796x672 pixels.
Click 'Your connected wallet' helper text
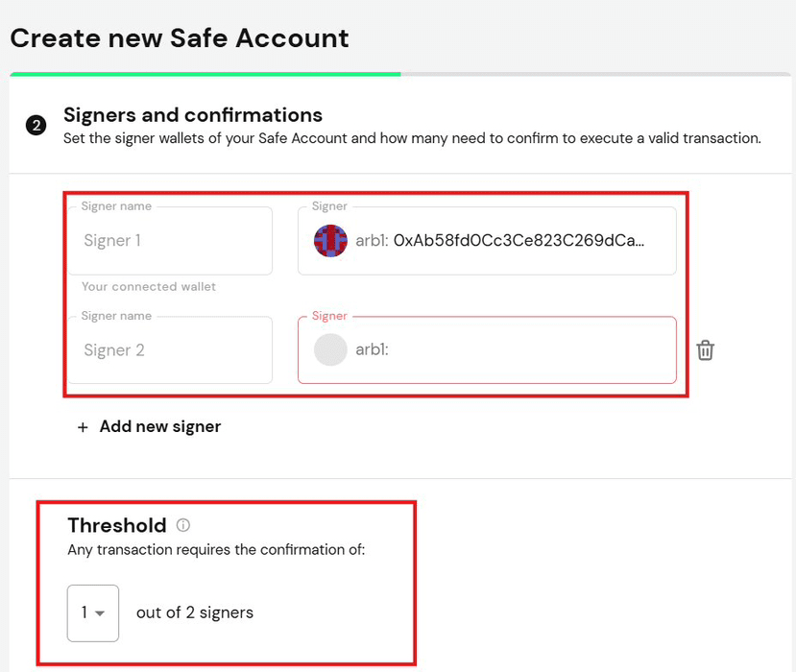[149, 287]
